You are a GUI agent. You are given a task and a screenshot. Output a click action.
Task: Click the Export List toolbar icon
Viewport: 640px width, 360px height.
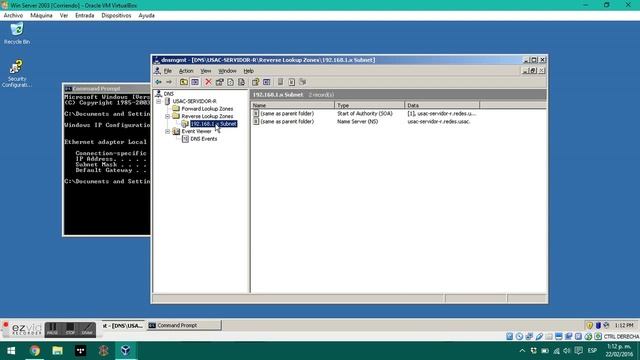click(241, 82)
